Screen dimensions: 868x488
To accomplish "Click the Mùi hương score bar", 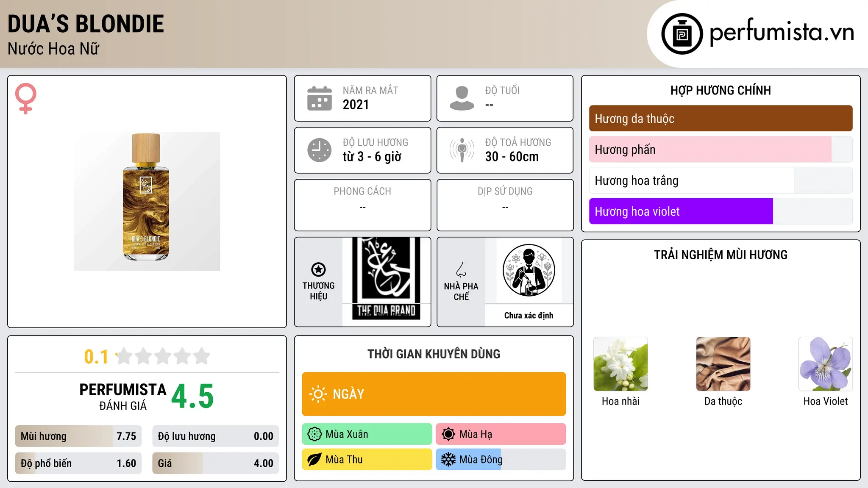I will 78,436.
